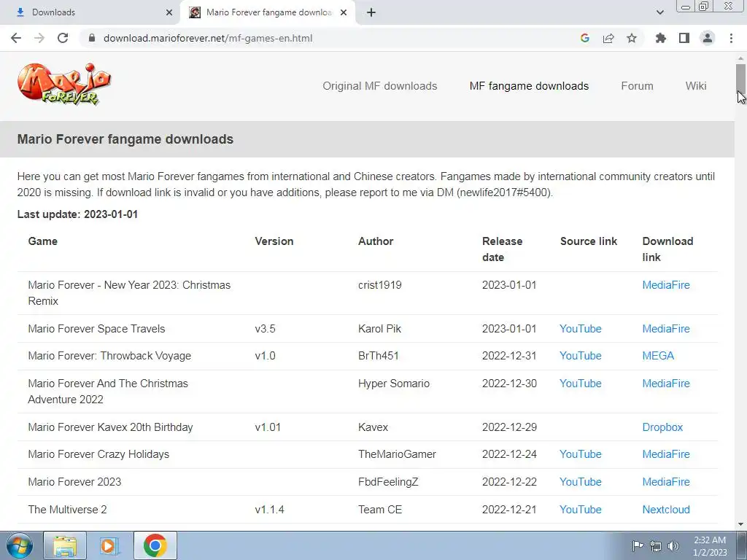The image size is (747, 560).
Task: Open Windows Media Player from taskbar
Action: click(x=109, y=545)
